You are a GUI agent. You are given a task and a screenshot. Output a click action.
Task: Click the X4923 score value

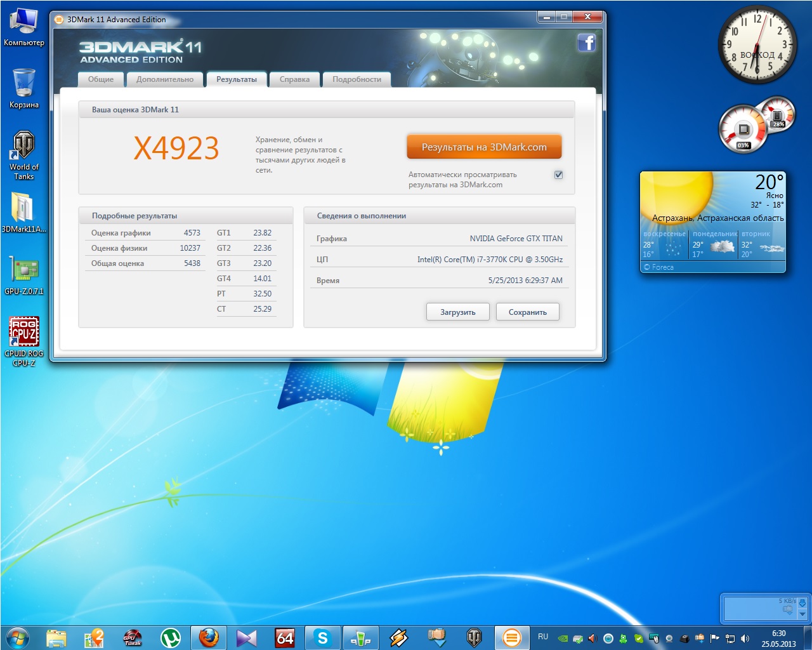(176, 149)
